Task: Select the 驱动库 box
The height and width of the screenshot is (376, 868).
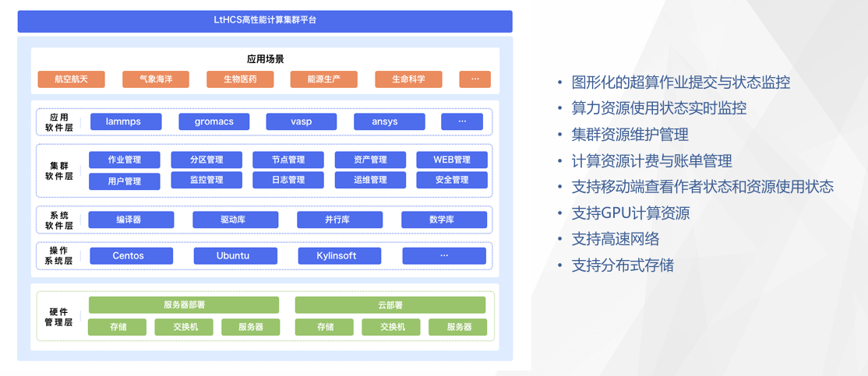Action: pos(236,220)
